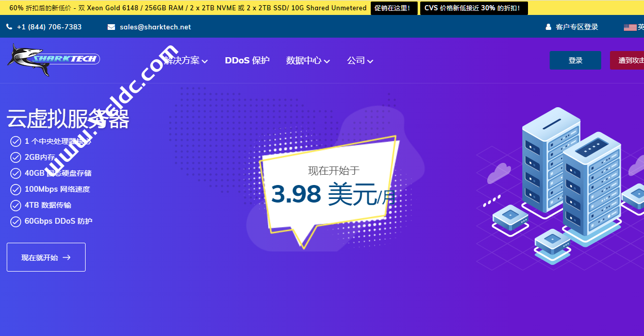Expand the 解决方案 dropdown menu
The image size is (644, 336).
click(x=186, y=60)
